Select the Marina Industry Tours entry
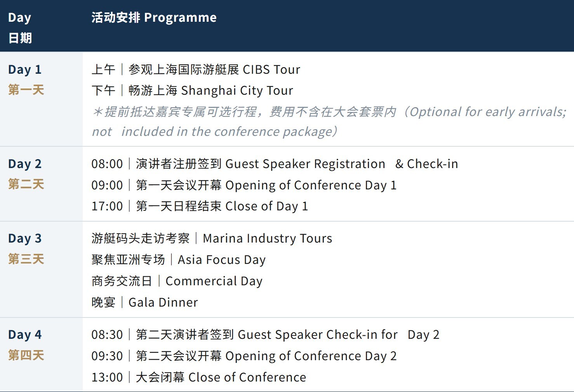 212,238
